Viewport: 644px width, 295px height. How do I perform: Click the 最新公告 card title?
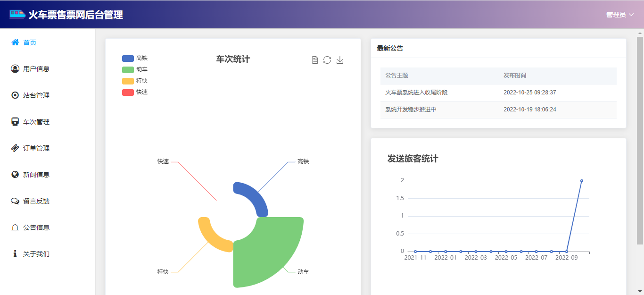(x=390, y=48)
